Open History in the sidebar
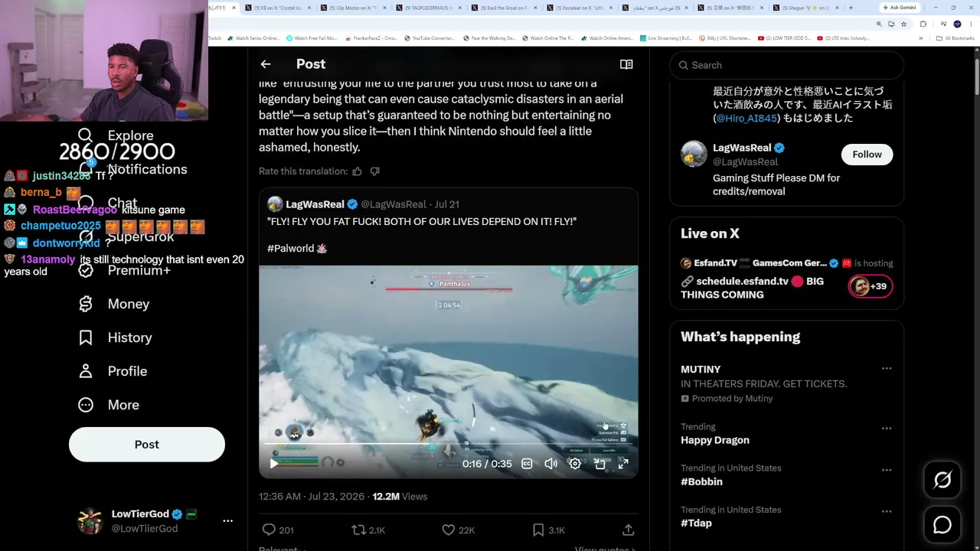This screenshot has height=551, width=980. pos(116,337)
